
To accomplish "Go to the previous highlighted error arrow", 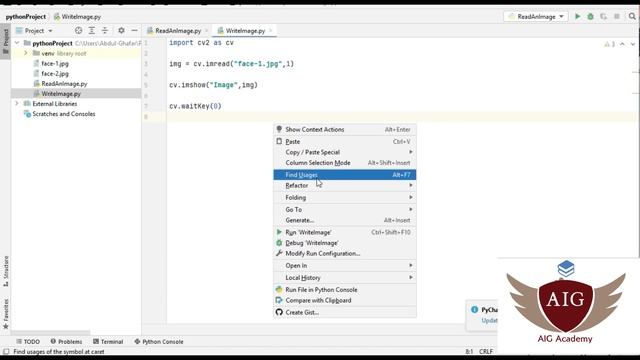I will [x=622, y=44].
